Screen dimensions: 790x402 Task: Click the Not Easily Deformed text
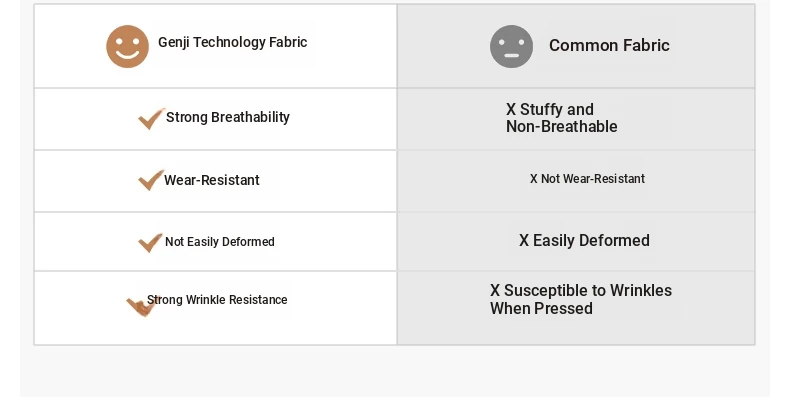(x=220, y=242)
